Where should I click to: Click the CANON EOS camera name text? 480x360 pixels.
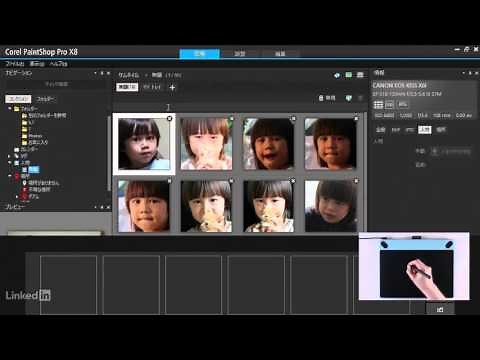tap(399, 85)
